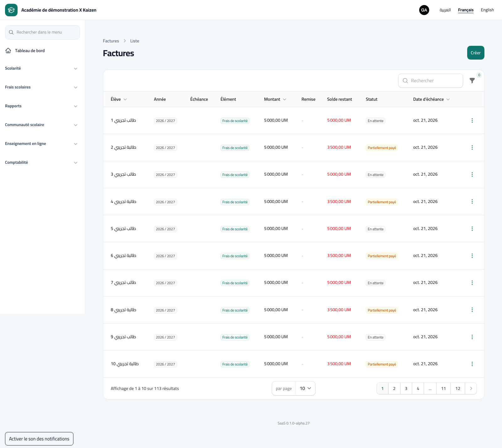Open actions menu for student 2 row
502x448 pixels.
pyautogui.click(x=472, y=147)
